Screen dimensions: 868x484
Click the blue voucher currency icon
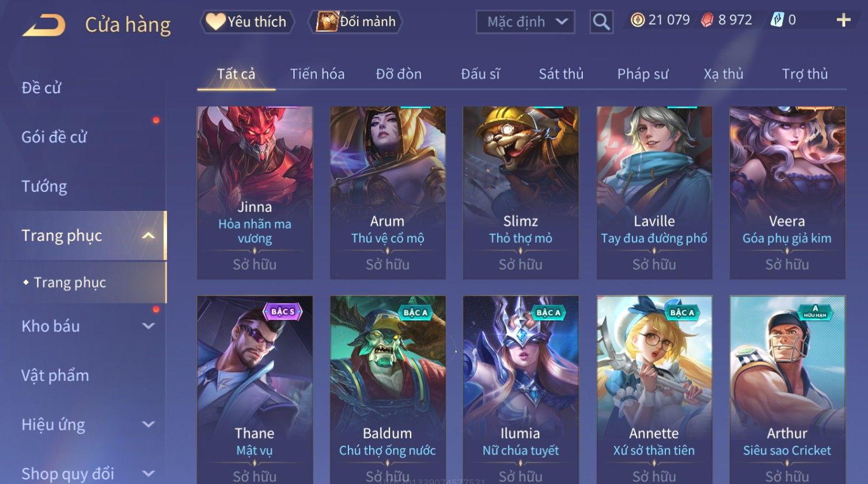[x=777, y=20]
